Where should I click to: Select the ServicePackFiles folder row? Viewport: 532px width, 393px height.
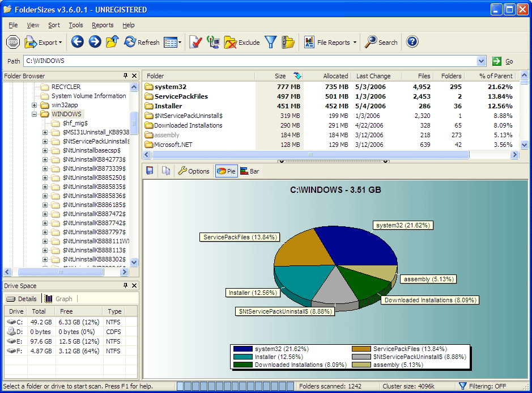[x=330, y=96]
